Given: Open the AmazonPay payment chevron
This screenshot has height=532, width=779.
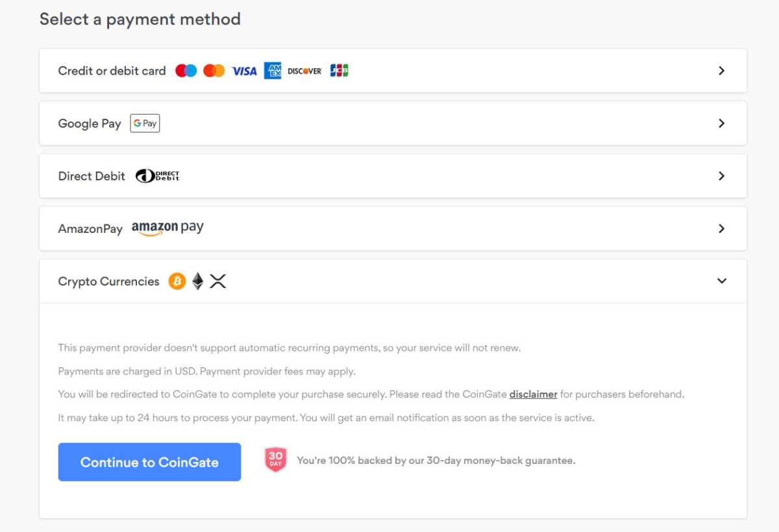Looking at the screenshot, I should click(x=721, y=228).
